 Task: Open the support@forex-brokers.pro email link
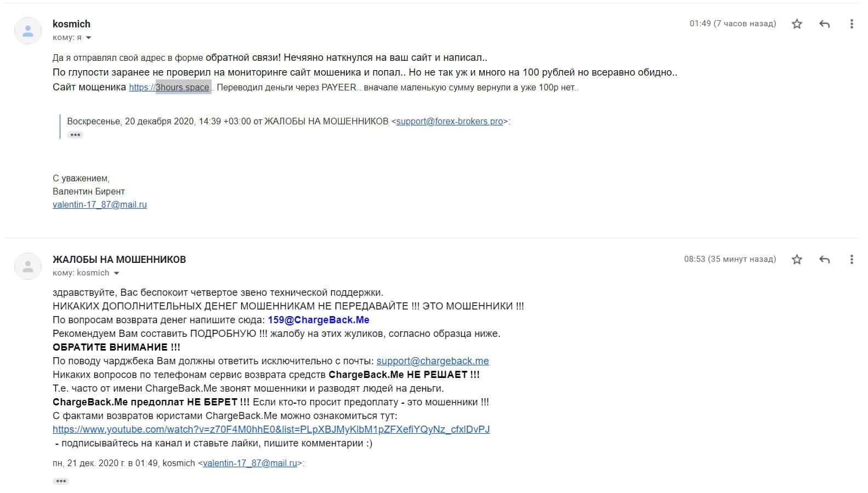click(450, 121)
